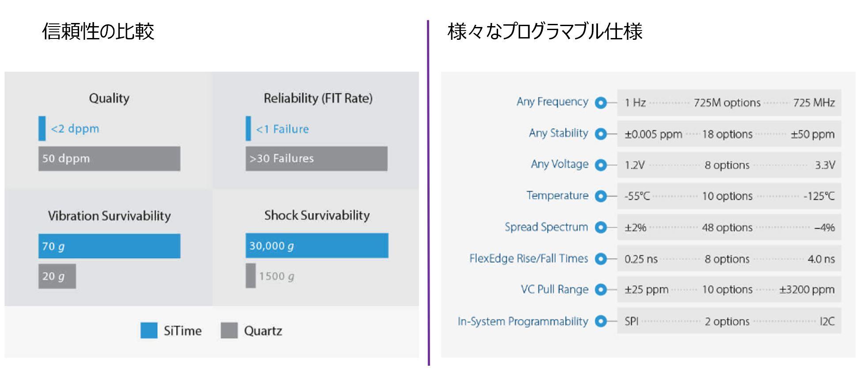Click the 50 dppm quartz quality bar
Image resolution: width=868 pixels, height=379 pixels.
[x=109, y=159]
